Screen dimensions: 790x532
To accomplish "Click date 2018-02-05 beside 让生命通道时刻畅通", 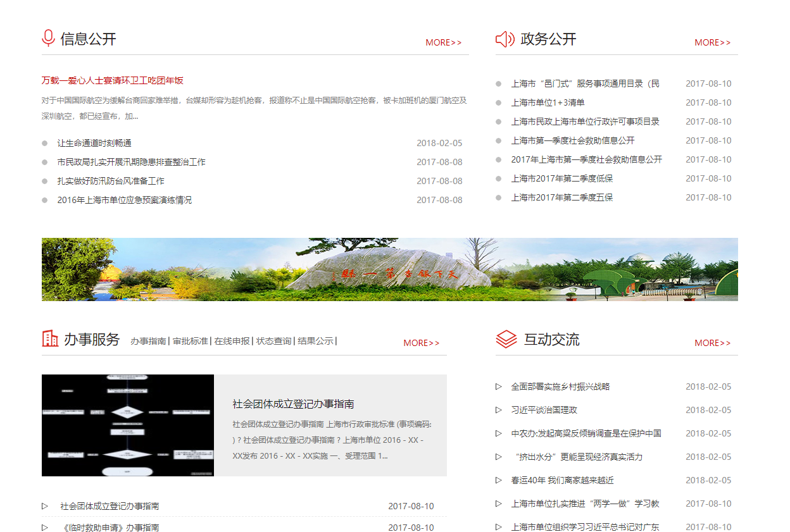I will pyautogui.click(x=439, y=143).
